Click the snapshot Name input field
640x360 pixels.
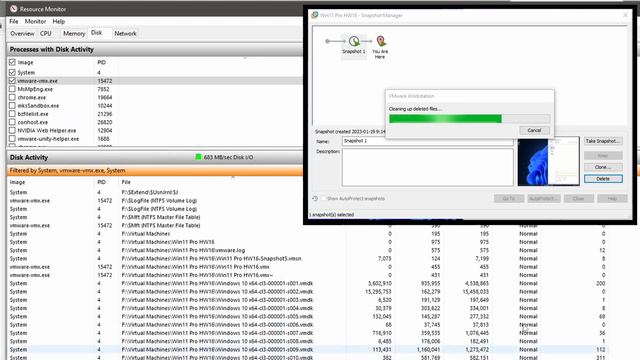pos(427,141)
